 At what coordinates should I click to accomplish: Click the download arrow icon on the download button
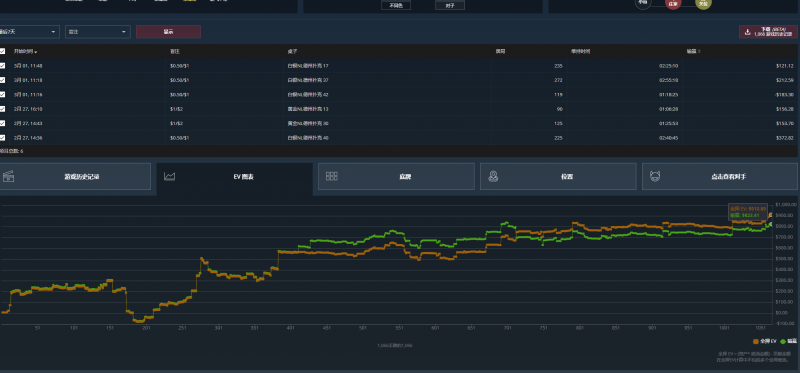[x=747, y=32]
